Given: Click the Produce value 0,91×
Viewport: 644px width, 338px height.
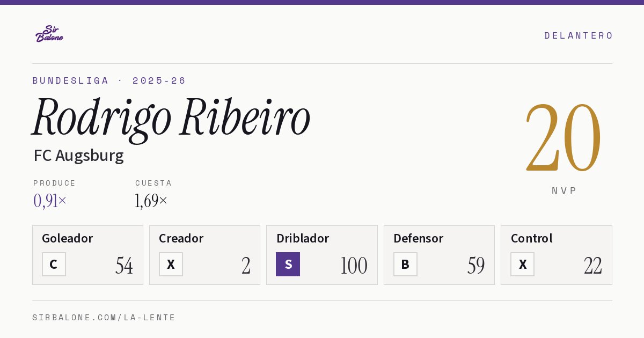Looking at the screenshot, I should click(x=50, y=201).
